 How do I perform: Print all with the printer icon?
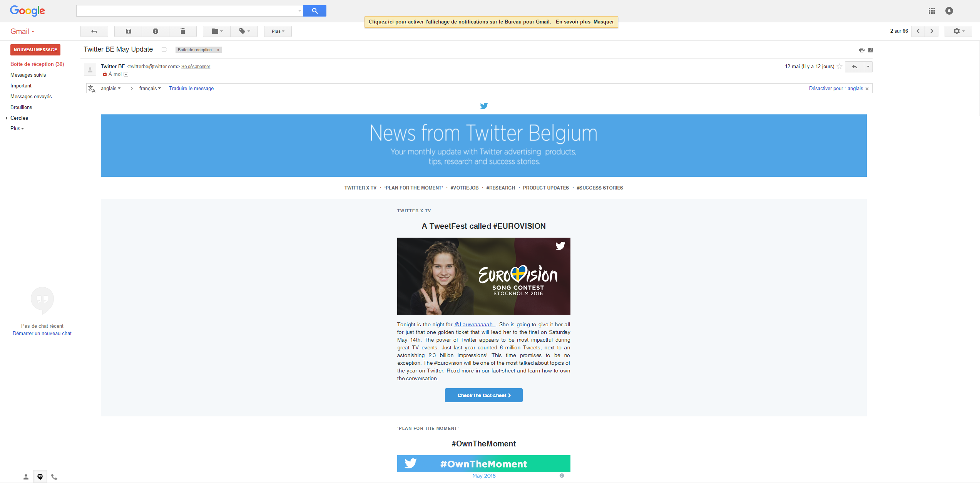[862, 50]
